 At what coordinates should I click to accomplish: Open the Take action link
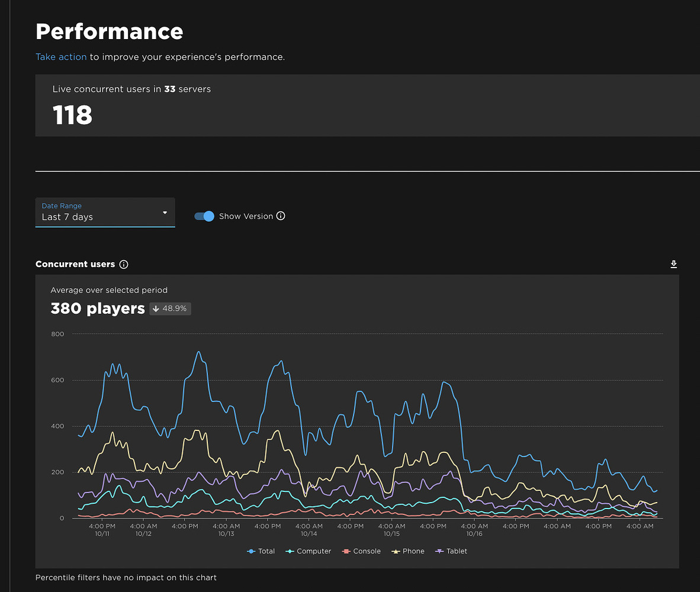pos(61,57)
